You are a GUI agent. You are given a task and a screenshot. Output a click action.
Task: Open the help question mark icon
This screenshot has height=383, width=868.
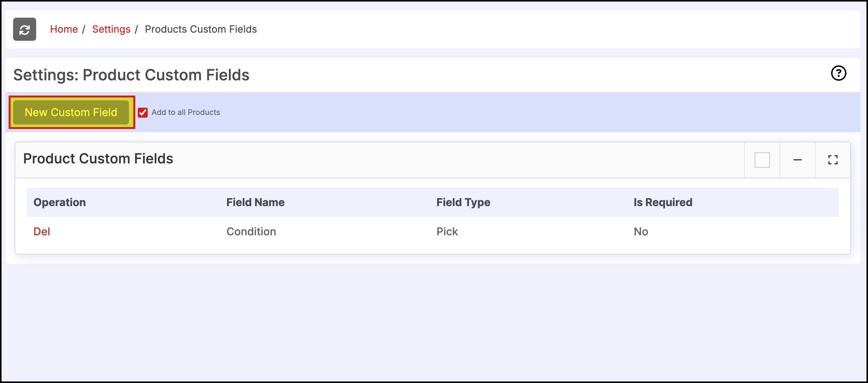tap(838, 73)
